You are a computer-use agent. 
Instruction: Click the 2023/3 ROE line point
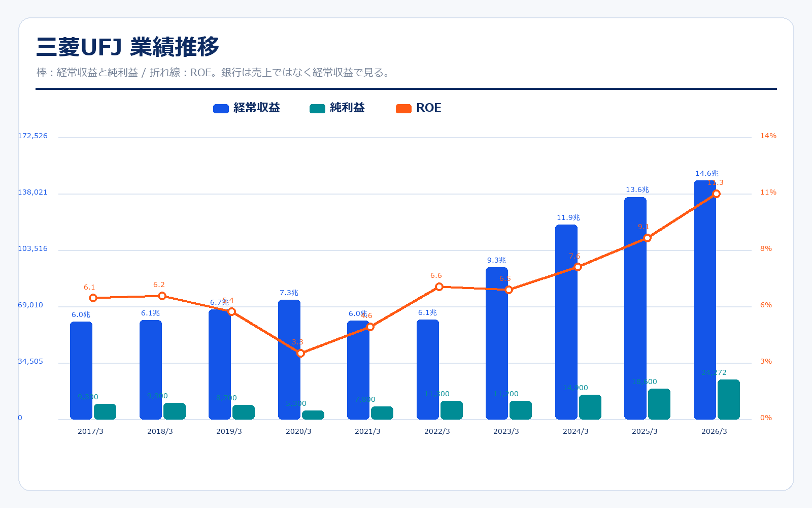point(509,290)
